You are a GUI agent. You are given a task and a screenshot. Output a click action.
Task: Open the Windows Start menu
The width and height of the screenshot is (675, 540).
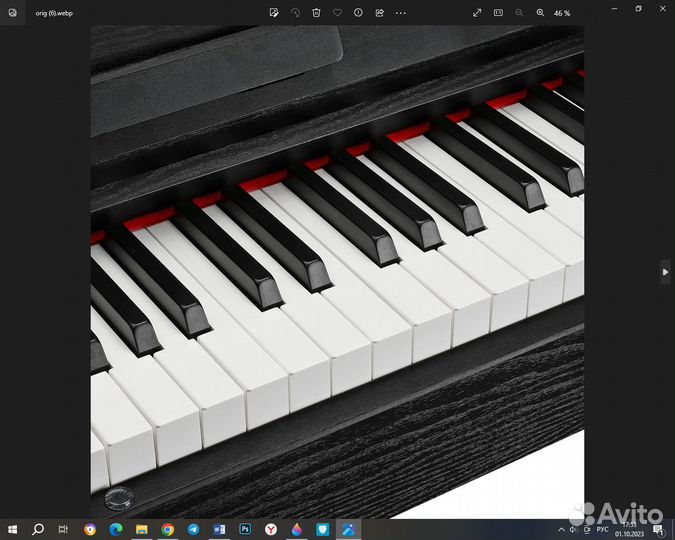[12, 529]
